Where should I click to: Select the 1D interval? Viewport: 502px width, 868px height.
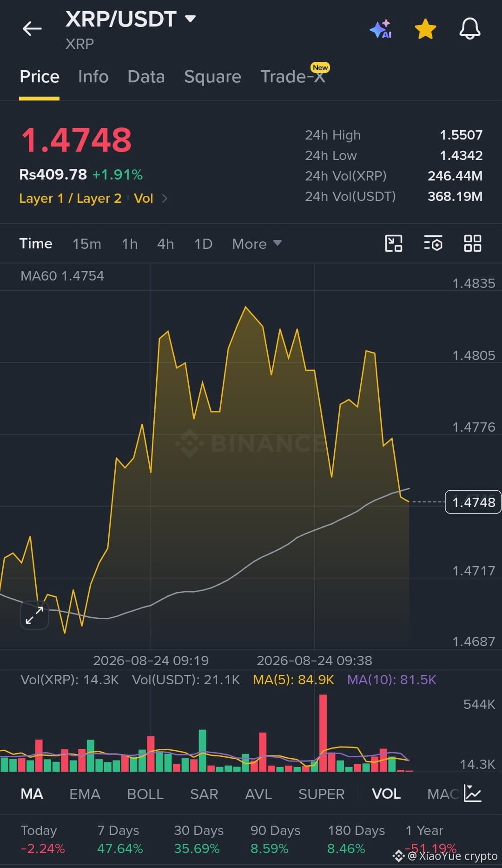[x=203, y=244]
